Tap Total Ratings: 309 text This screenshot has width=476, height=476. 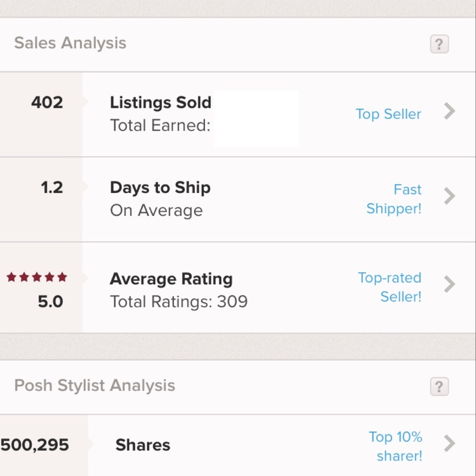179,302
